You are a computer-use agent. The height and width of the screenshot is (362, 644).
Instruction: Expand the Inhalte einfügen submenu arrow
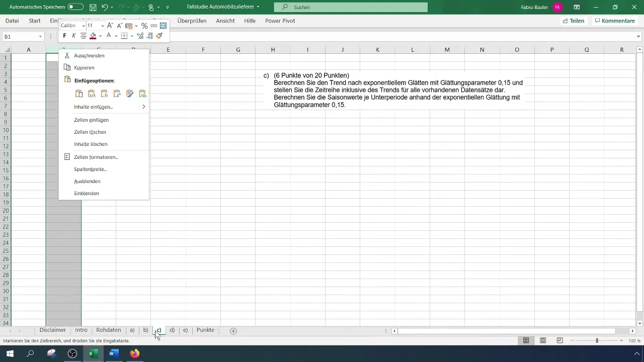[x=143, y=107]
